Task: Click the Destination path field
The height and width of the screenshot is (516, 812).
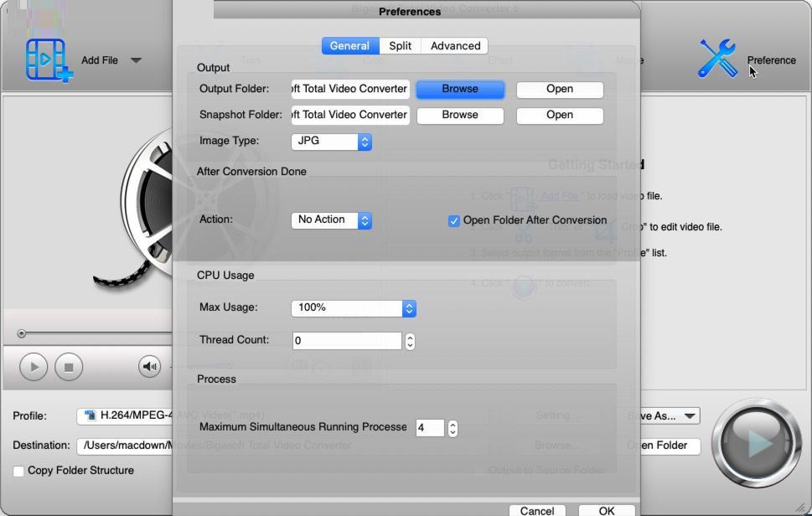Action: pyautogui.click(x=124, y=446)
